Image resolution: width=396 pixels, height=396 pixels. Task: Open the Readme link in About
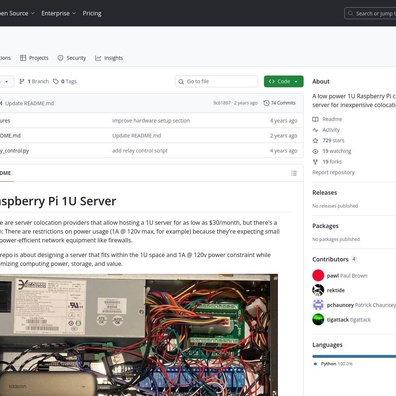pyautogui.click(x=332, y=119)
